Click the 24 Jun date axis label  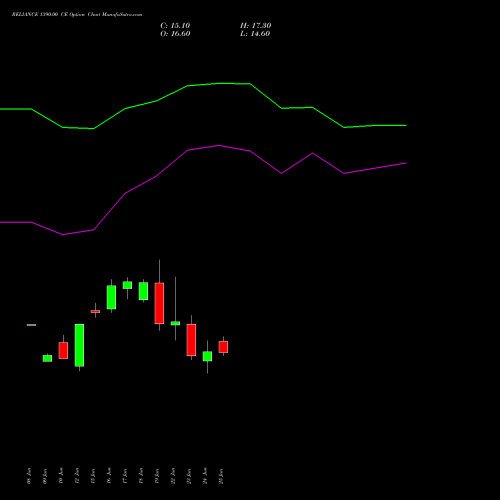click(x=205, y=476)
